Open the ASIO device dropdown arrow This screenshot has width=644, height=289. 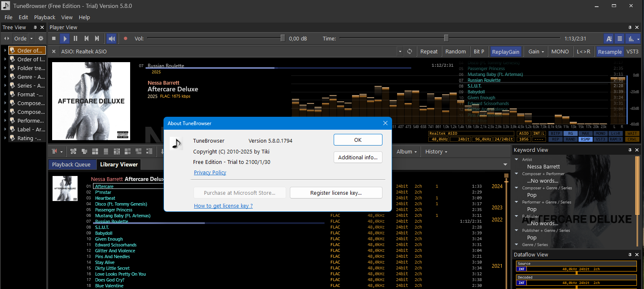coord(400,52)
